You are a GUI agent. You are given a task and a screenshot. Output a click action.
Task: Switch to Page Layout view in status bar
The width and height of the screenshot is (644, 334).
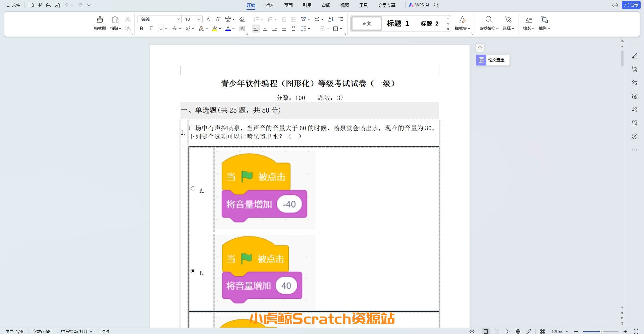click(486, 331)
